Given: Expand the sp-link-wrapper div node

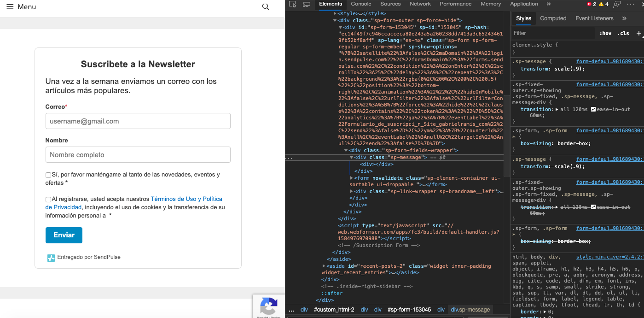Looking at the screenshot, I should [351, 191].
